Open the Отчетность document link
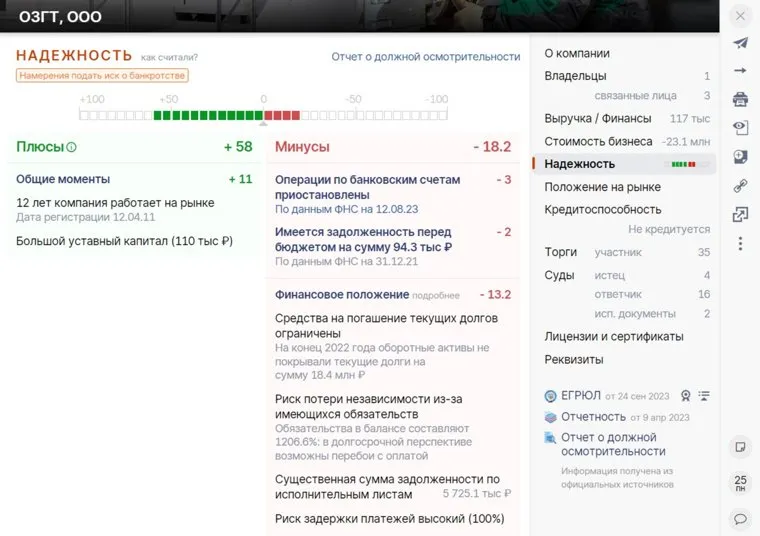Viewport: 760px width, 536px height. pyautogui.click(x=593, y=417)
